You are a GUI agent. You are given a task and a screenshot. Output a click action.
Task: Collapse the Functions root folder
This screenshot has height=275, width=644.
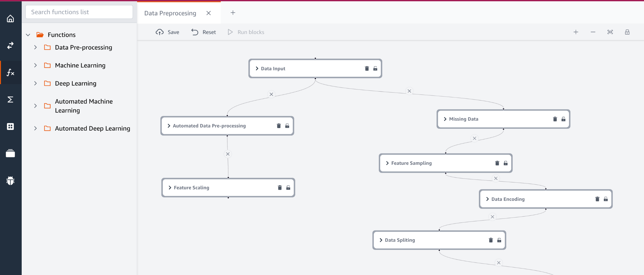pyautogui.click(x=28, y=35)
